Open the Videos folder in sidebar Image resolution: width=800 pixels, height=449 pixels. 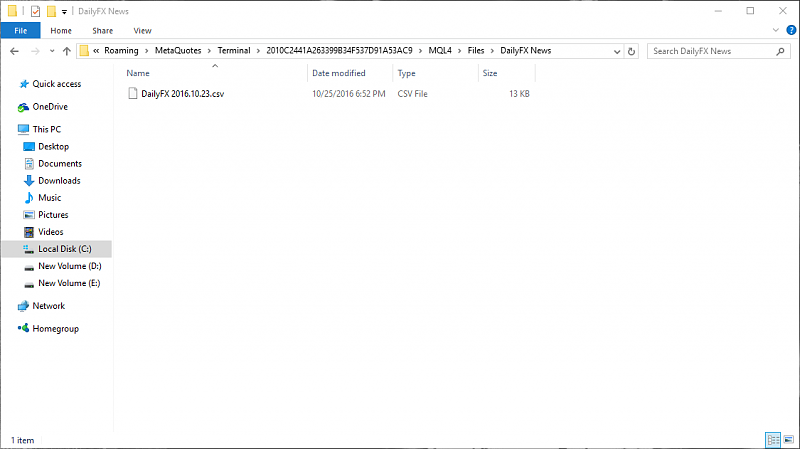[51, 232]
